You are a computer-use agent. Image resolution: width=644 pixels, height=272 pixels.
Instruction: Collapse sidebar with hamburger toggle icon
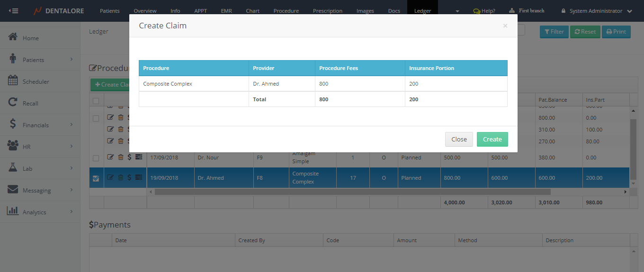pyautogui.click(x=14, y=10)
